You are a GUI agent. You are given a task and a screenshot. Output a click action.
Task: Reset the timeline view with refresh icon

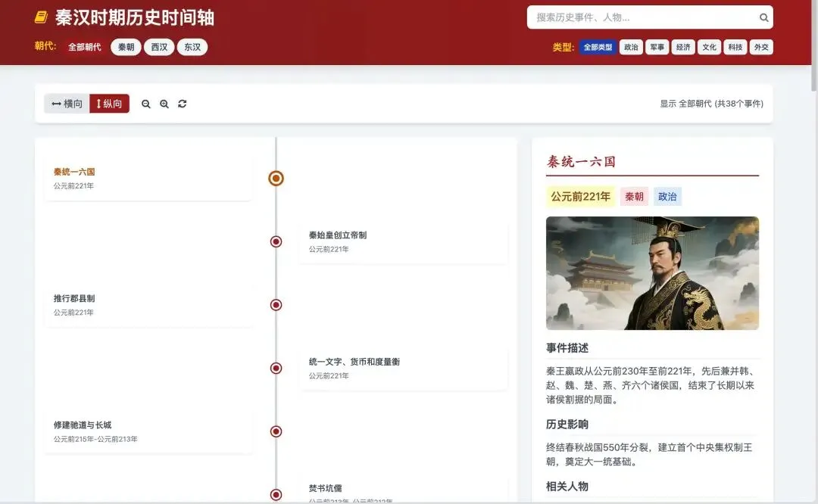point(182,104)
